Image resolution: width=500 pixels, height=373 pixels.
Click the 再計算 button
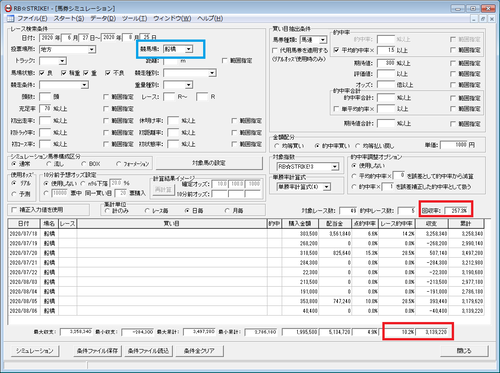click(163, 189)
